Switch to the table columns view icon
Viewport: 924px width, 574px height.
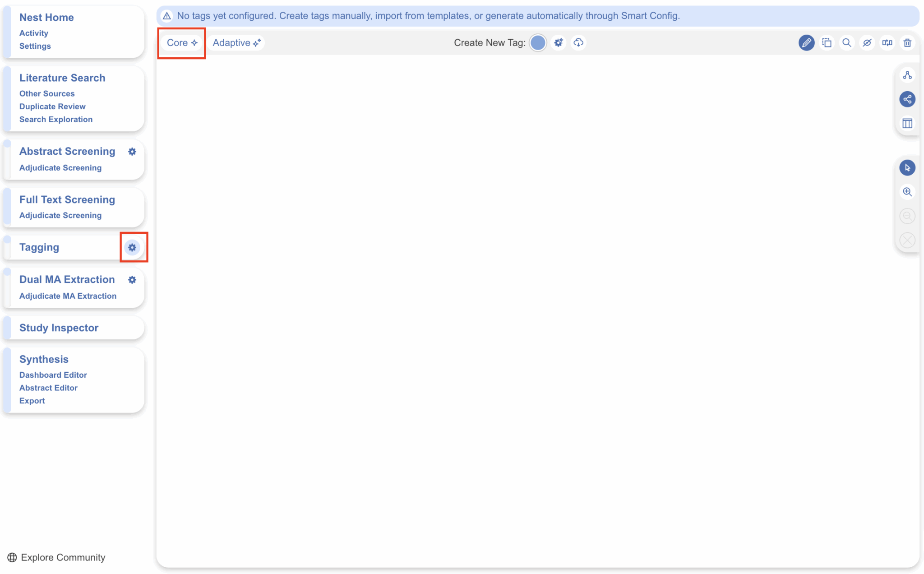click(x=907, y=123)
